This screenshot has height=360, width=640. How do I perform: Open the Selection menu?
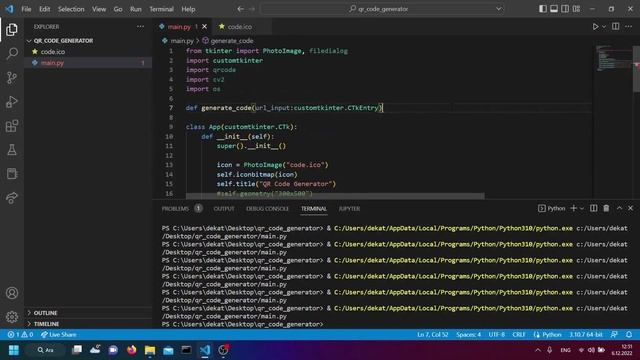click(71, 9)
